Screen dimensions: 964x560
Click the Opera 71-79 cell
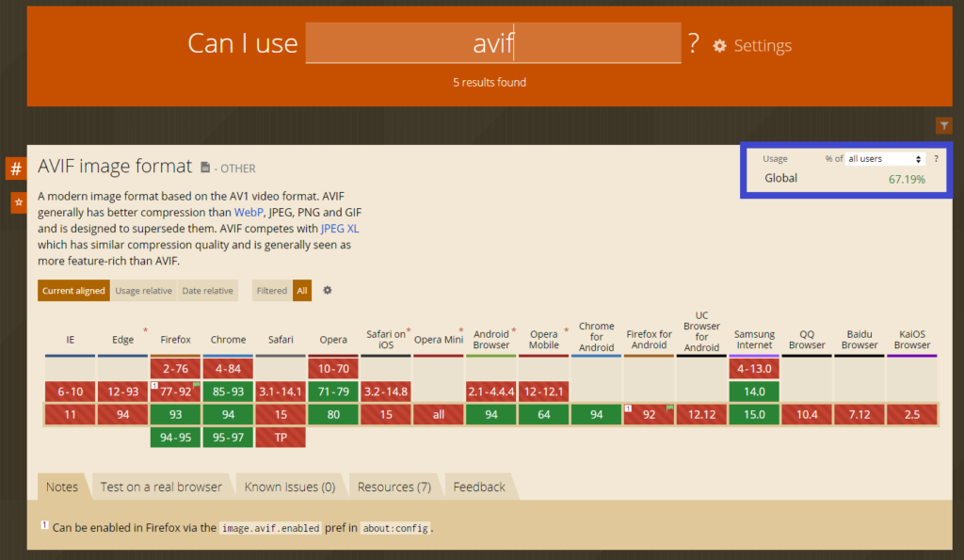(x=333, y=392)
